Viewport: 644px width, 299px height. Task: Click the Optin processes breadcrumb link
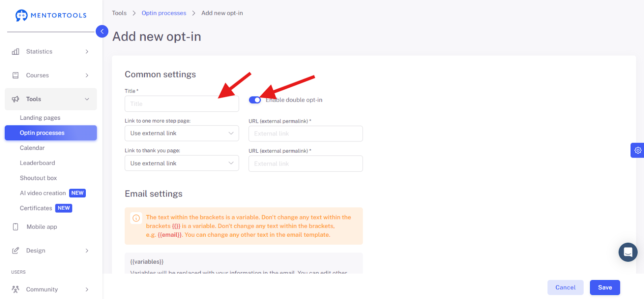pos(164,13)
